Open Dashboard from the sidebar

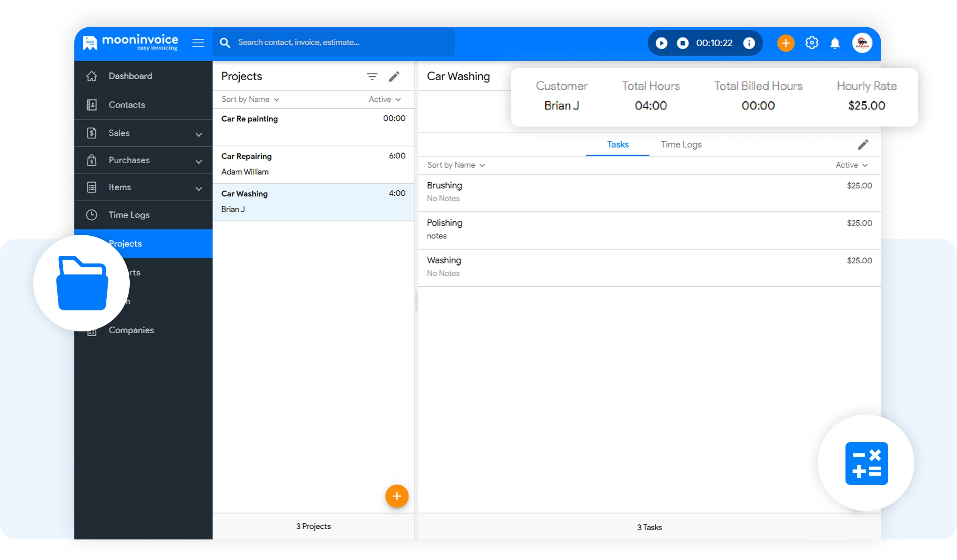(x=130, y=76)
